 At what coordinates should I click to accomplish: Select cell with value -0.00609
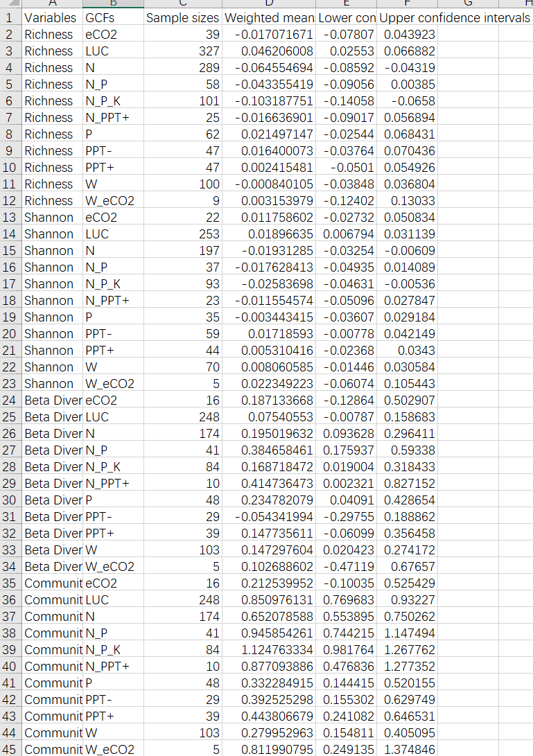click(407, 251)
